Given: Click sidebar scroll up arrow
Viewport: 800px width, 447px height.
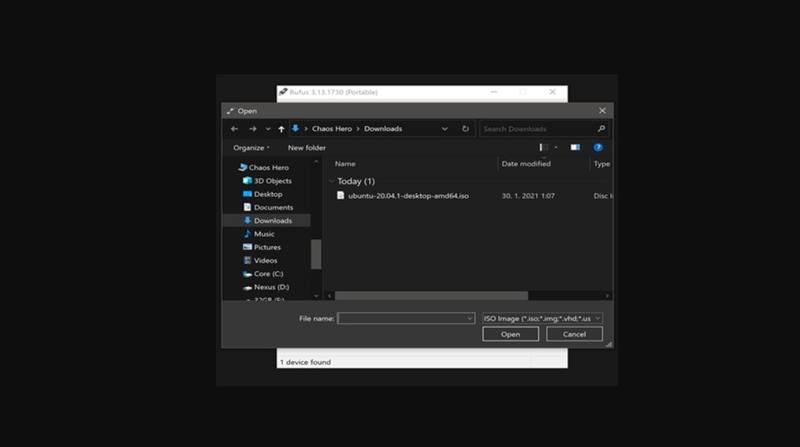Looking at the screenshot, I should coord(316,162).
